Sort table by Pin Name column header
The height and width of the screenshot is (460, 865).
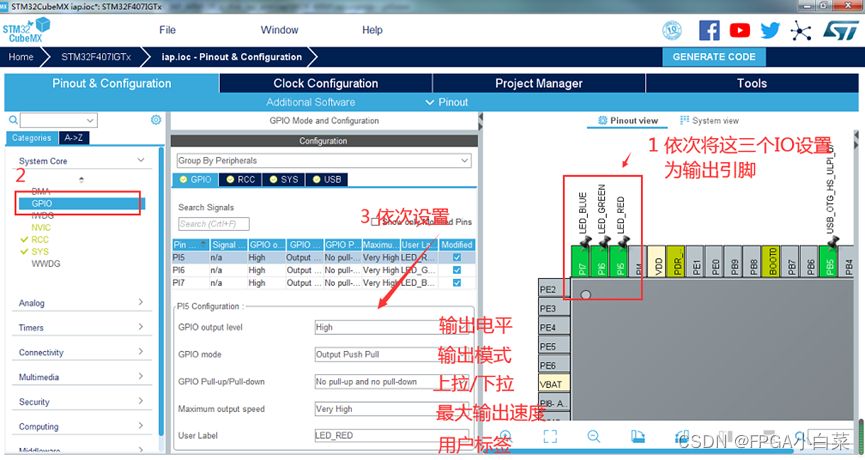coord(189,244)
